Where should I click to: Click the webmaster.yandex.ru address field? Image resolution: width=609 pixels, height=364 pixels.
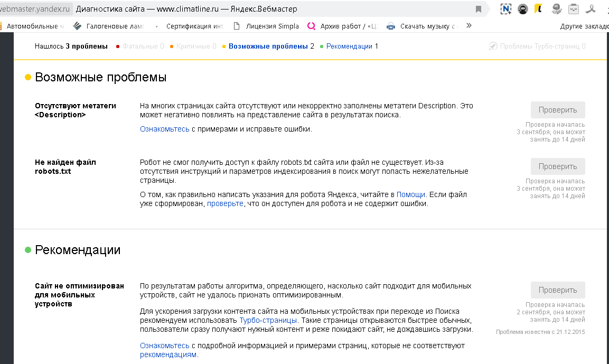[x=35, y=9]
